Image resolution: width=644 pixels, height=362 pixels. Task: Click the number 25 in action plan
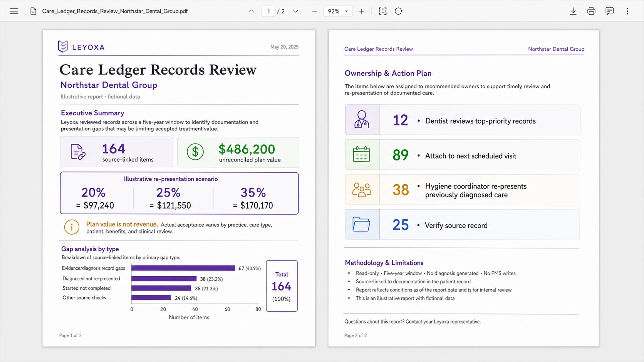click(401, 225)
